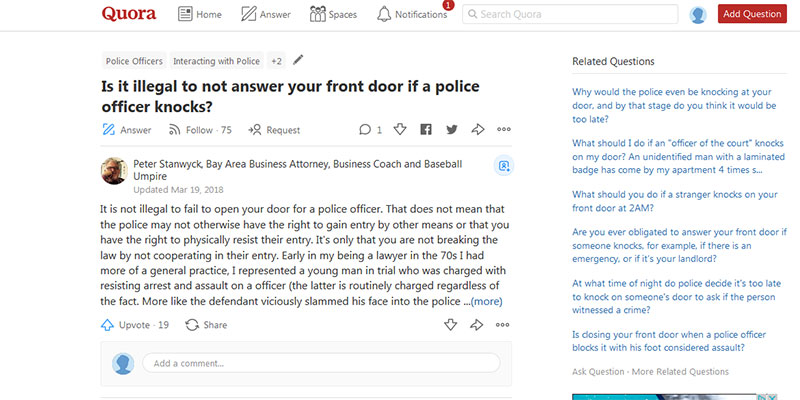This screenshot has width=800, height=400.
Task: Toggle Follow on the question
Action: tap(200, 130)
